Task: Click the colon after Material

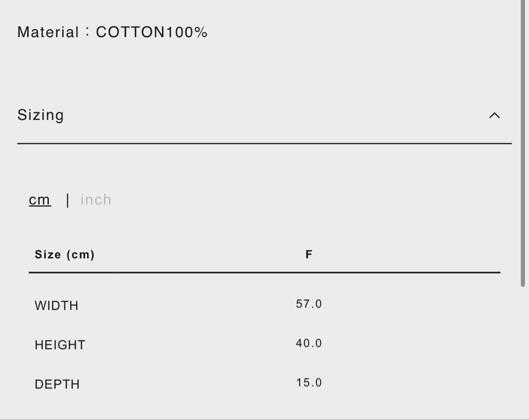Action: (87, 32)
